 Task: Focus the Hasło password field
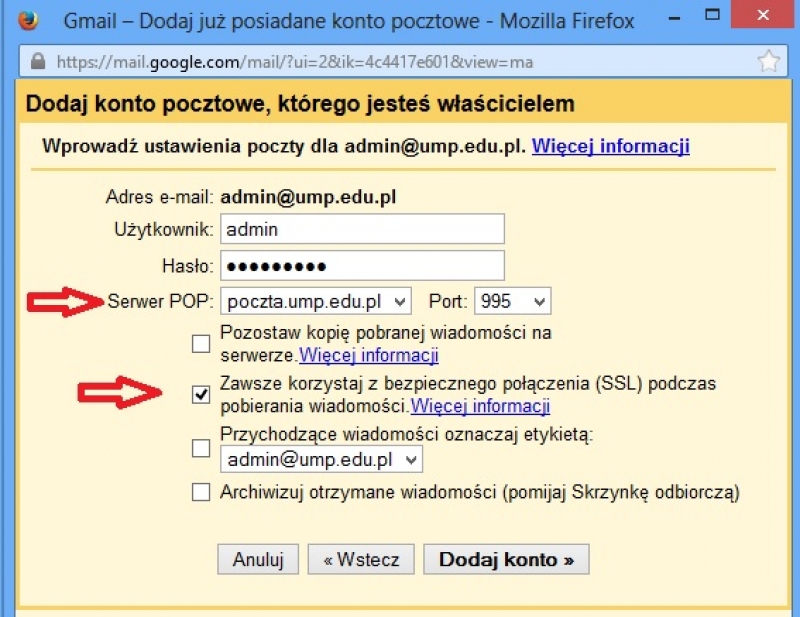coord(362,266)
